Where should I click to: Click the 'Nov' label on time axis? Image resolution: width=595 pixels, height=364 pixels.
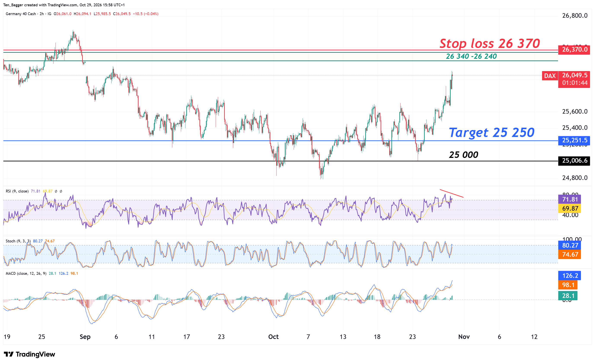coord(464,337)
